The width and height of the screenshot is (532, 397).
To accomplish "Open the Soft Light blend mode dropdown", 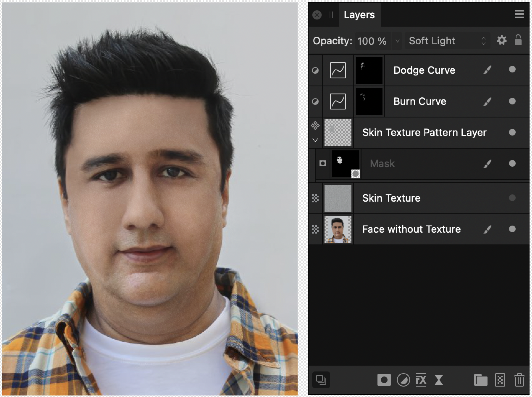I will point(448,41).
